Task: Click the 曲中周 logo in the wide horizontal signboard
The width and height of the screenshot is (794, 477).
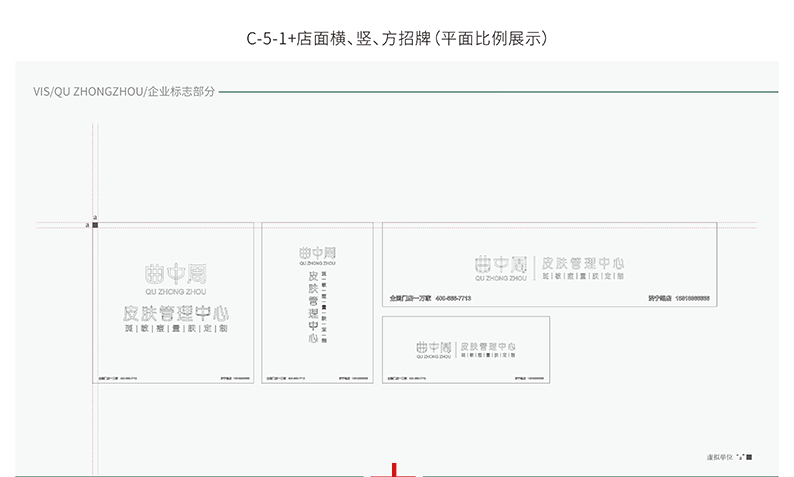Action: pyautogui.click(x=501, y=264)
